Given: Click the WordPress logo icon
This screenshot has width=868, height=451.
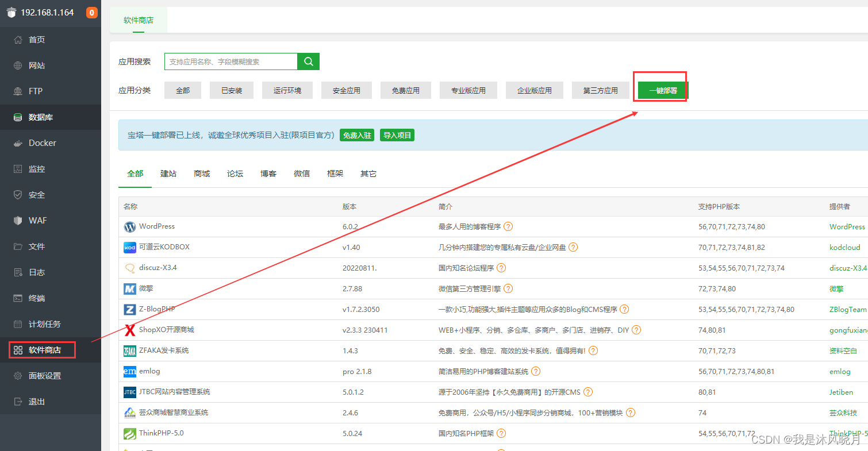Looking at the screenshot, I should [x=130, y=227].
